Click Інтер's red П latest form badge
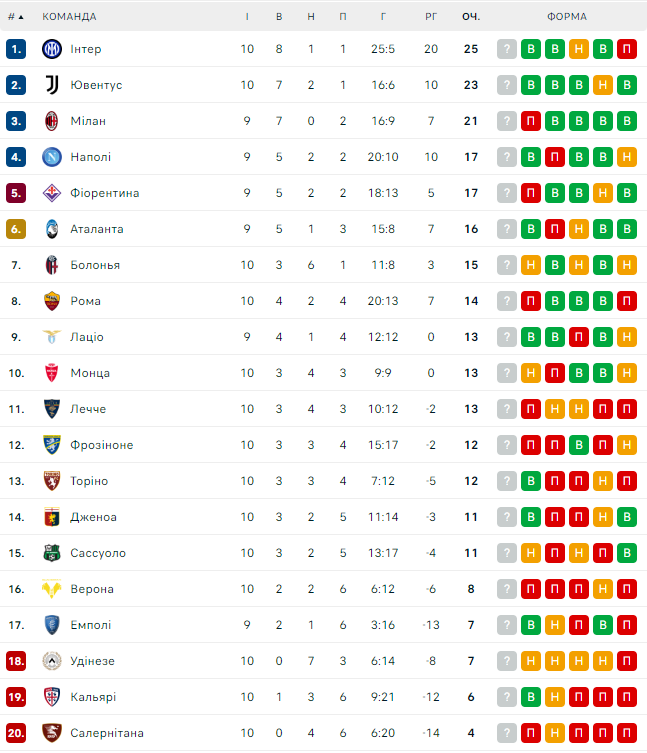Screen dimensions: 647x753 (x=627, y=49)
